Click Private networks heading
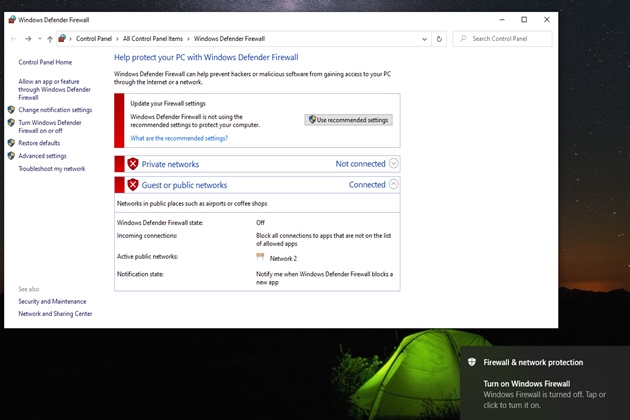The height and width of the screenshot is (420, 630). pos(170,164)
